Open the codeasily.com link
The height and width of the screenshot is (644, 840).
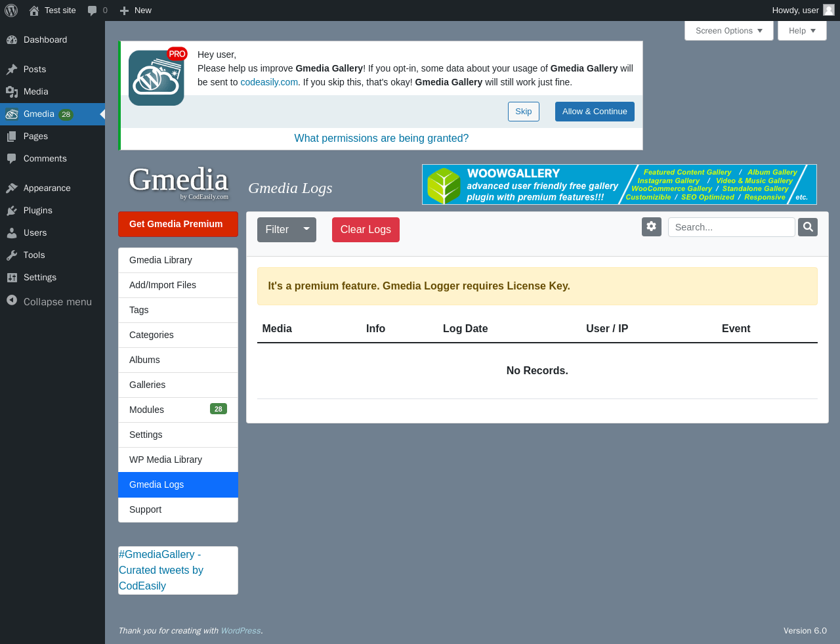coord(269,82)
